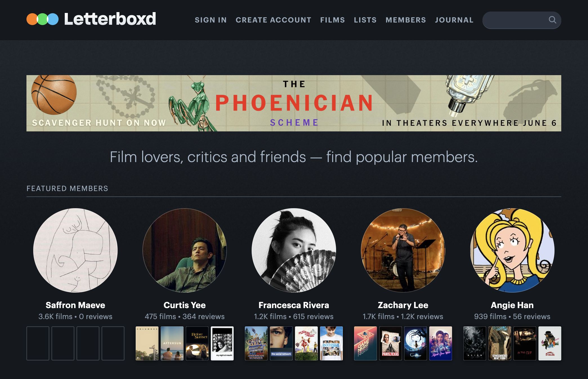This screenshot has width=588, height=379.
Task: Open the Wet Hot American Summer poster
Action: click(x=256, y=343)
